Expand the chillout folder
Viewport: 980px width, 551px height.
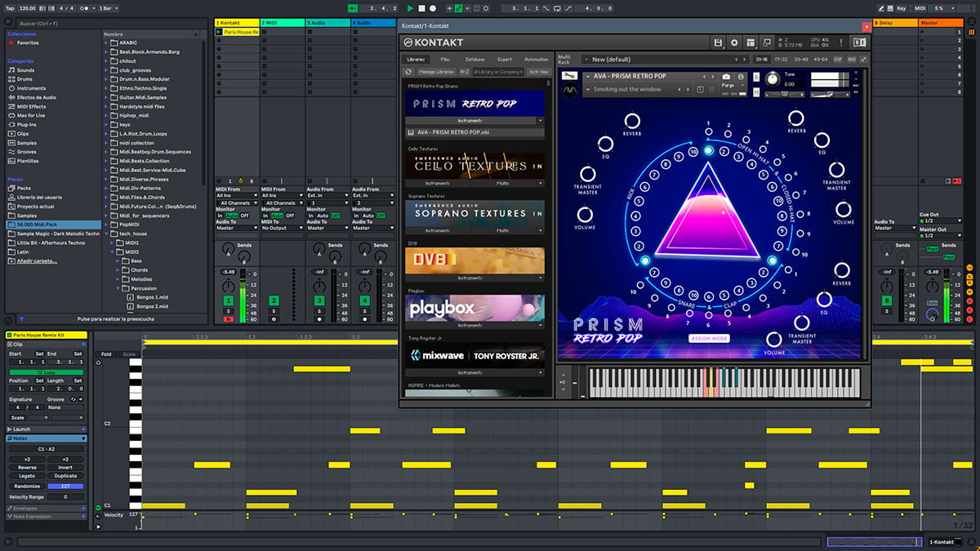(107, 61)
